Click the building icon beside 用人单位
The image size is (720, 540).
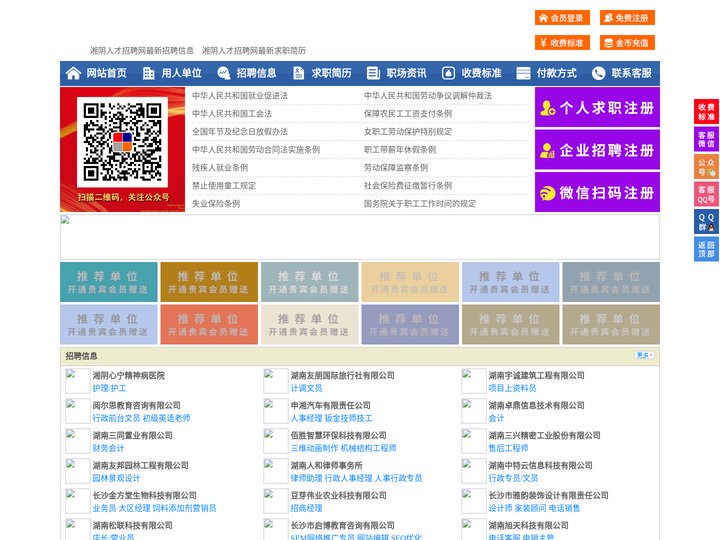point(148,73)
